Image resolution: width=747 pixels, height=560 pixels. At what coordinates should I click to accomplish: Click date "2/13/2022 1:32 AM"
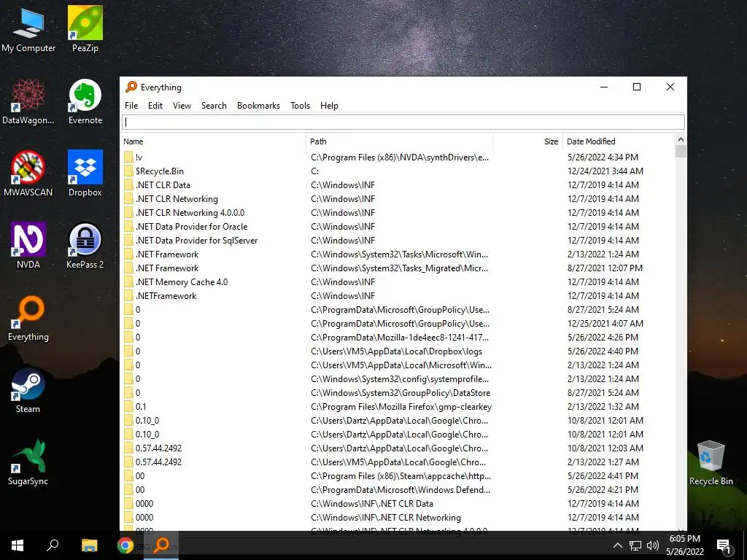coord(603,407)
